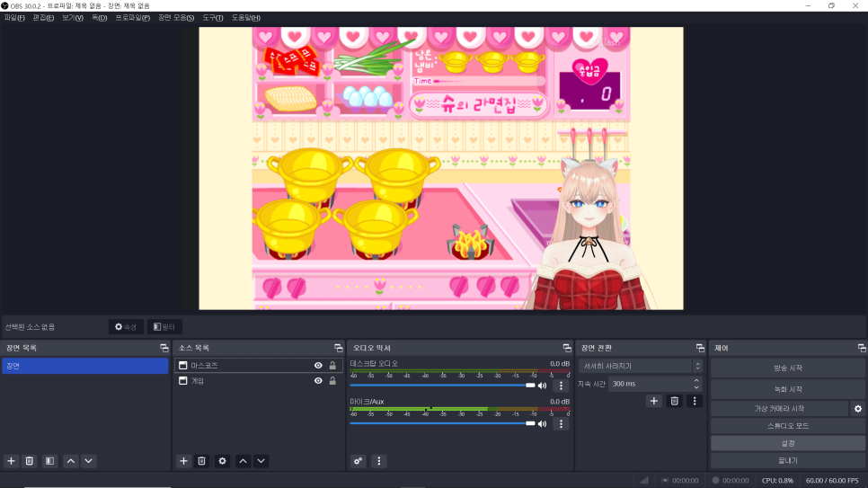Open 도구(T) menu
Viewport: 868px width, 488px height.
click(213, 18)
